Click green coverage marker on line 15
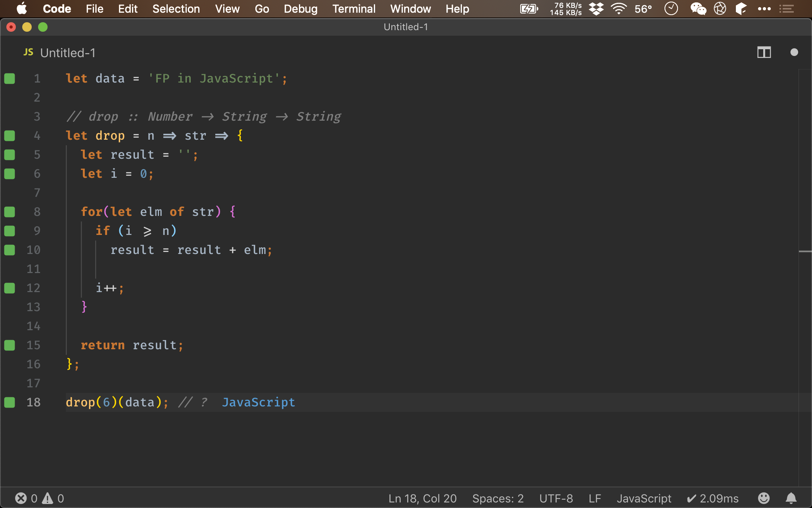Image resolution: width=812 pixels, height=508 pixels. [x=10, y=345]
